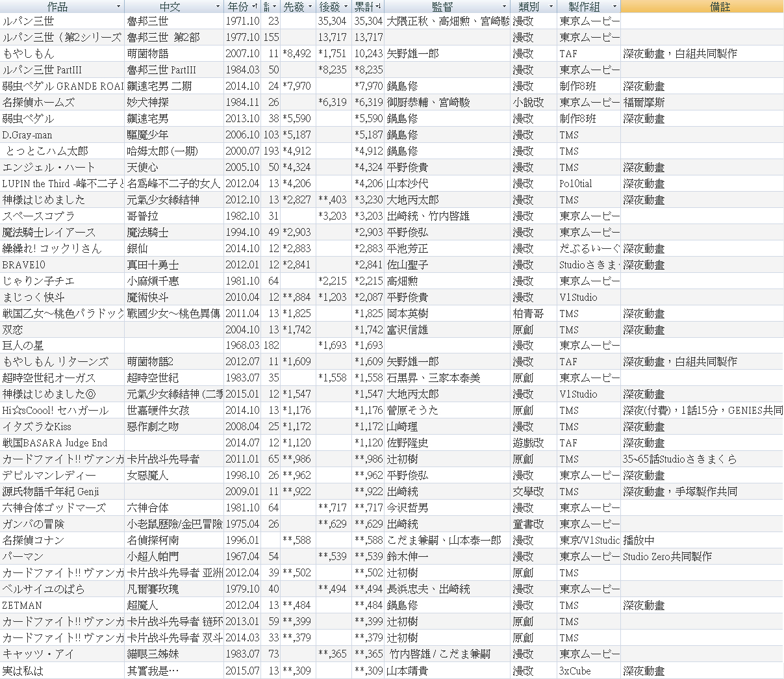Select the ベルサイユのばら title cell
This screenshot has height=679, width=784.
point(62,589)
